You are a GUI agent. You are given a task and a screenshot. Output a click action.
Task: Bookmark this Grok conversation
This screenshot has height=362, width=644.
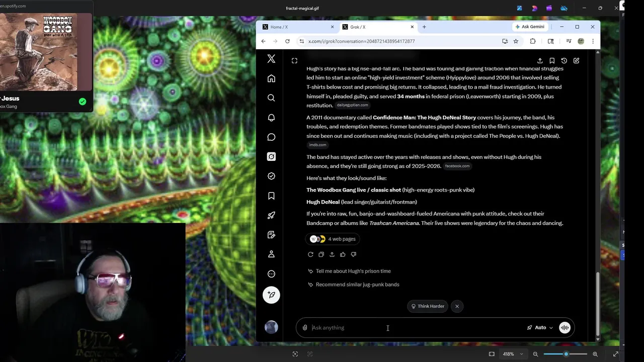point(552,61)
